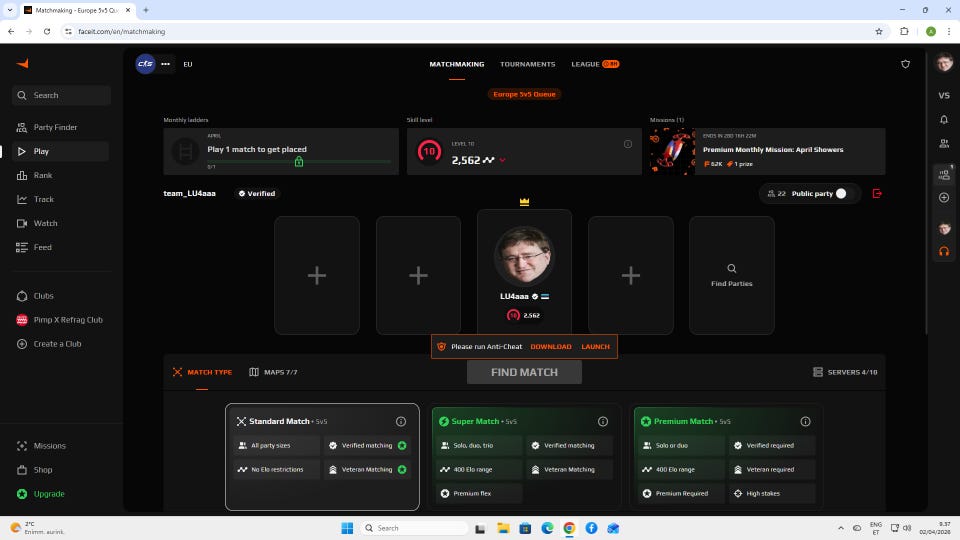The height and width of the screenshot is (540, 960).
Task: Select the Super Match card
Action: pos(524,457)
